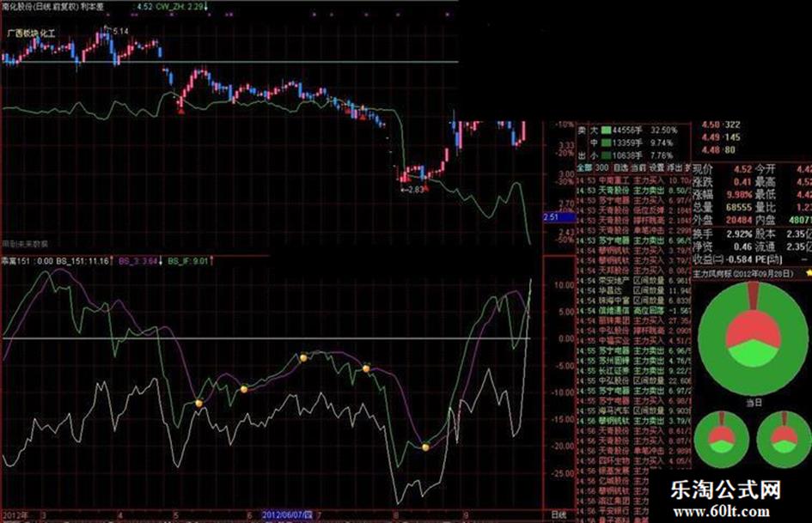
Task: Click the 2012年 year label on time axis
Action: click(x=15, y=514)
